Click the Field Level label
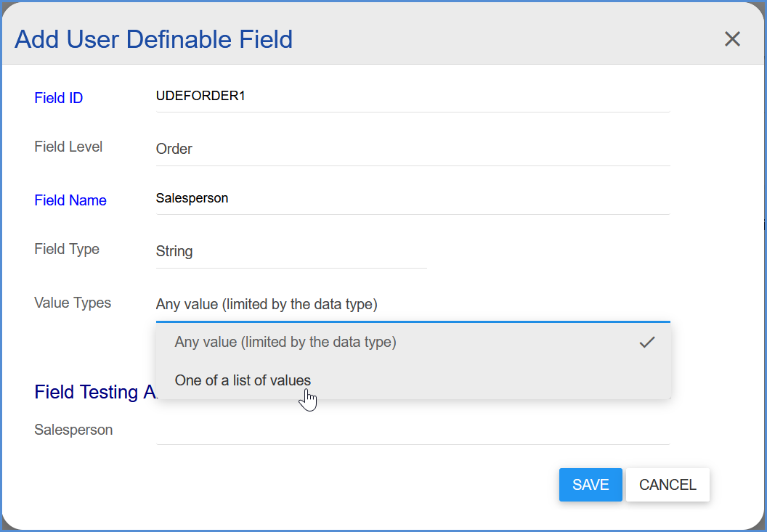This screenshot has width=767, height=532. 68,147
